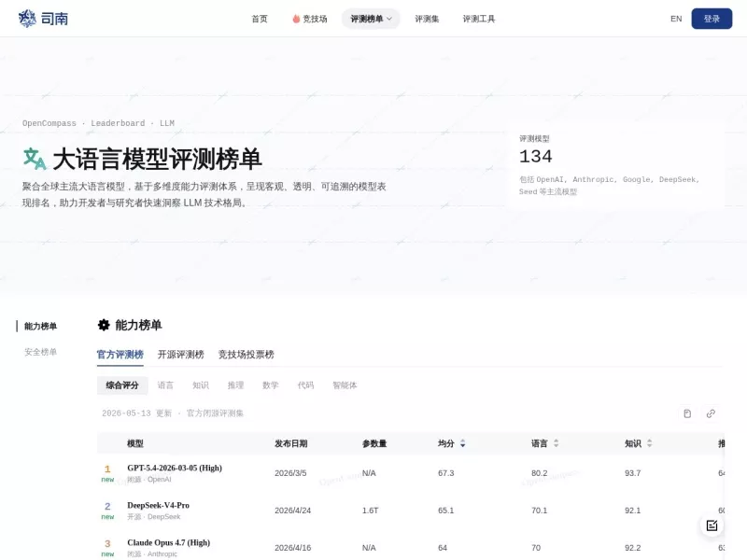
Task: Open 评测集 navigation item
Action: pyautogui.click(x=427, y=19)
